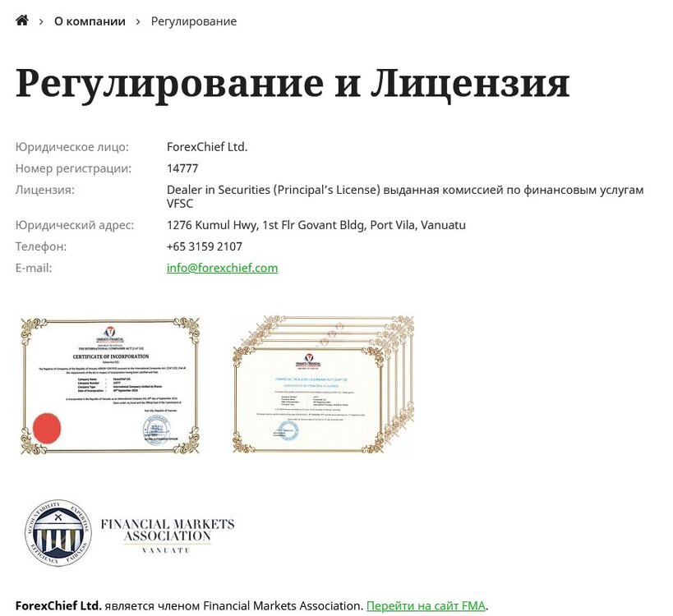This screenshot has width=673, height=616.
Task: Click the 'E-mail:' label
Action: pyautogui.click(x=34, y=268)
